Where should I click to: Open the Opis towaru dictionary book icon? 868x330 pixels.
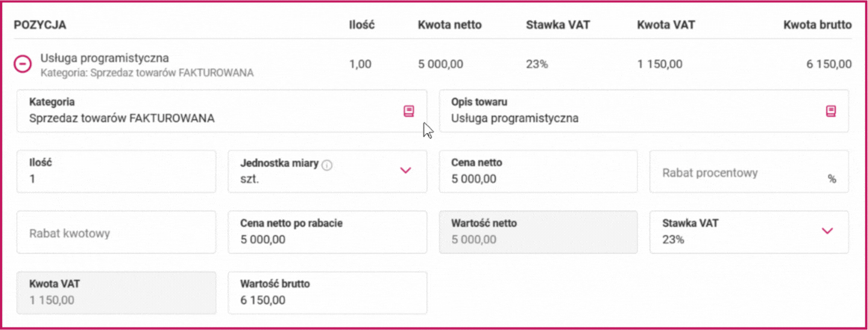pos(831,111)
